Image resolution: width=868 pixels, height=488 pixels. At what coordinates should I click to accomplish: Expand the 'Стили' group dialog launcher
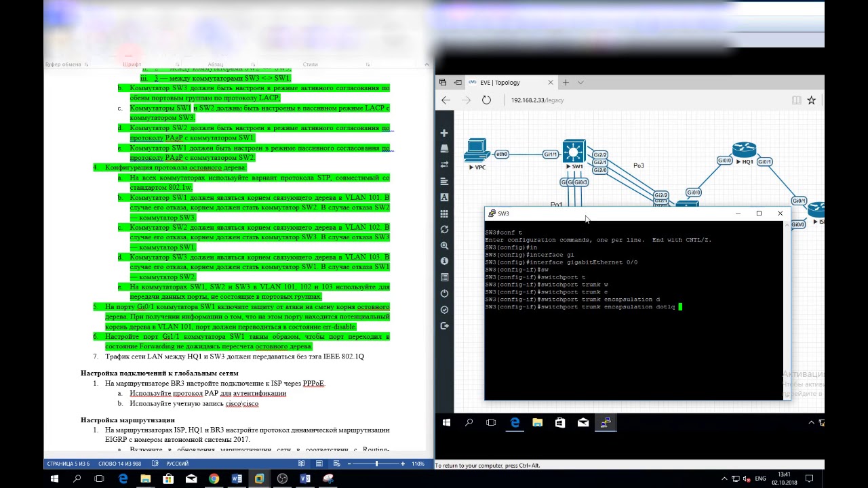point(367,64)
